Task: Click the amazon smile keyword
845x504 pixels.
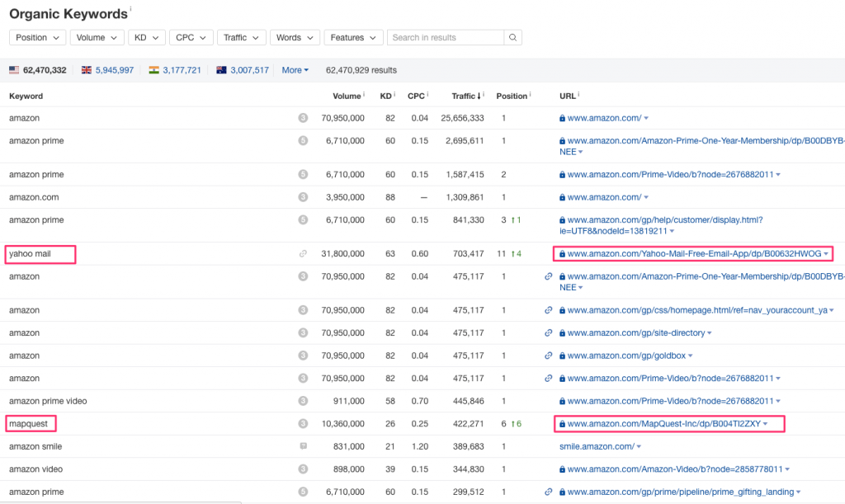Action: [35, 446]
